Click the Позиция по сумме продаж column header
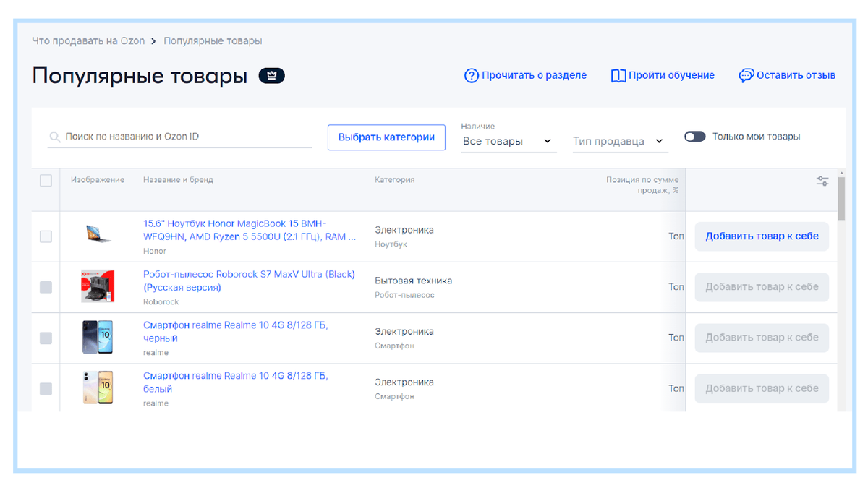Image resolution: width=868 pixels, height=488 pixels. pos(642,185)
